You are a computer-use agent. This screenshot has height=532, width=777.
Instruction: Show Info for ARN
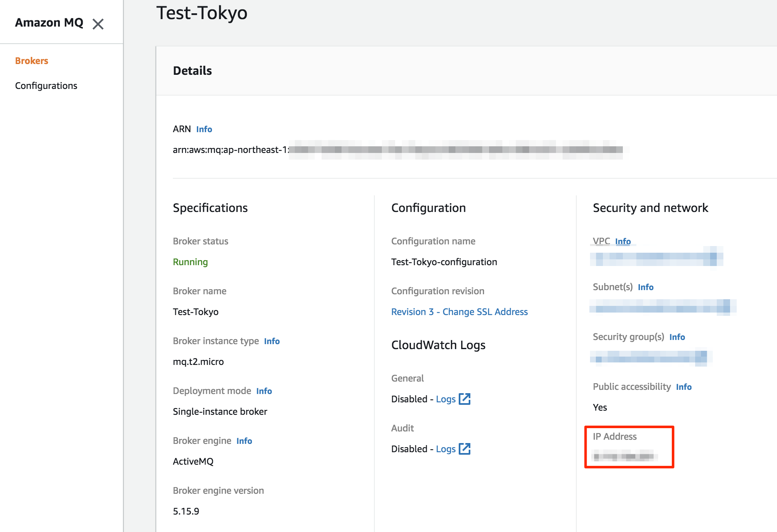tap(204, 129)
